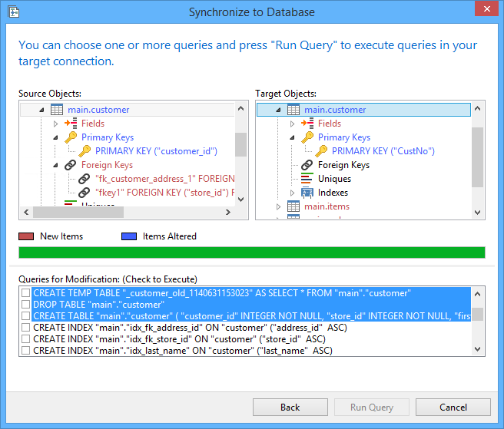The height and width of the screenshot is (429, 504).
Task: Expand the main.items table node
Action: point(278,206)
